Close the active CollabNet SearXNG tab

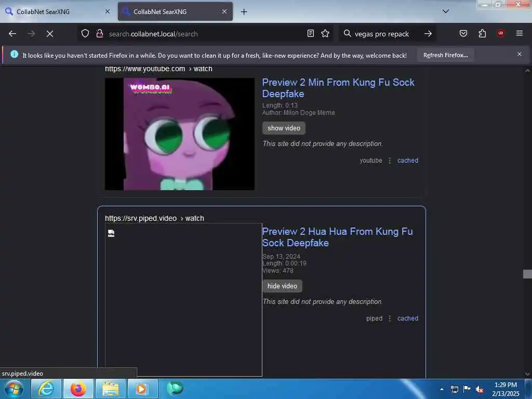(x=224, y=11)
